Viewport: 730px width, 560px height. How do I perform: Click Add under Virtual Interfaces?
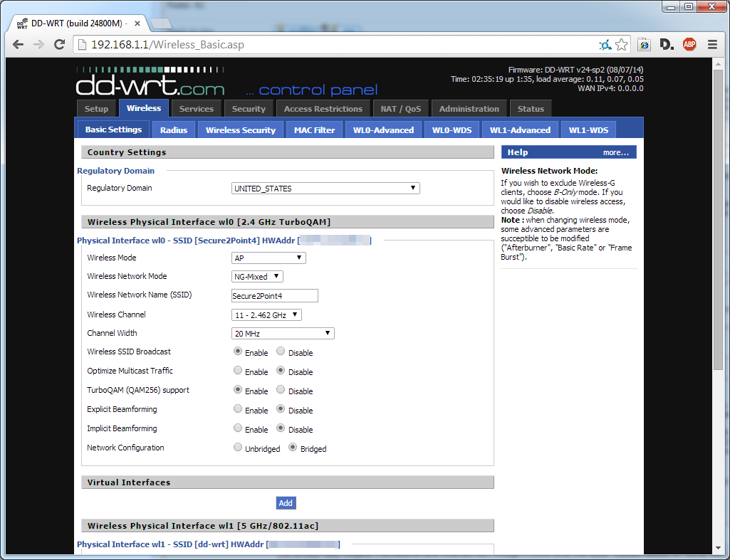tap(286, 503)
